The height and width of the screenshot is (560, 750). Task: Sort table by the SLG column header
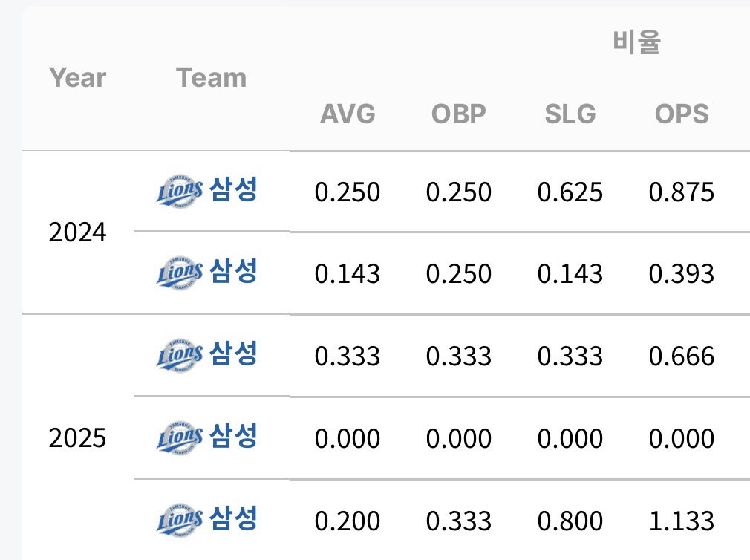tap(570, 114)
